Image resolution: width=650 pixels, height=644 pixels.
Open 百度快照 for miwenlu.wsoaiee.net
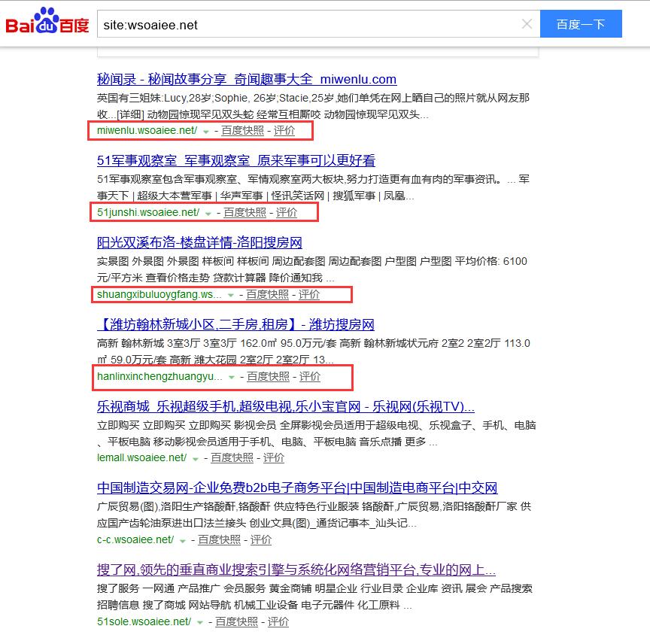coord(242,130)
